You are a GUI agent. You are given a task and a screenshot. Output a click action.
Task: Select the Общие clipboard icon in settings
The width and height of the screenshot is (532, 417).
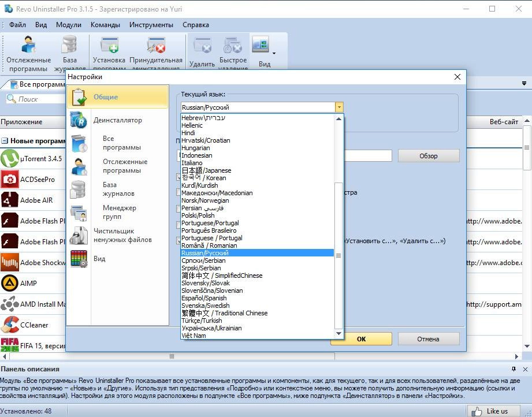[x=79, y=96]
